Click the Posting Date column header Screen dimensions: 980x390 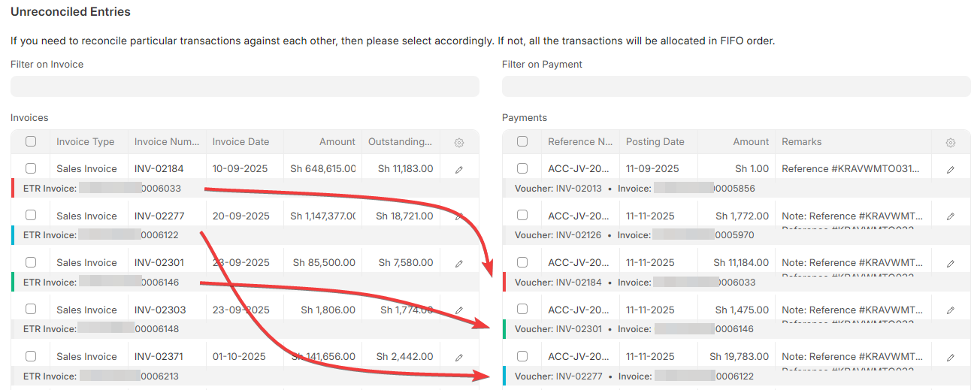(x=655, y=142)
